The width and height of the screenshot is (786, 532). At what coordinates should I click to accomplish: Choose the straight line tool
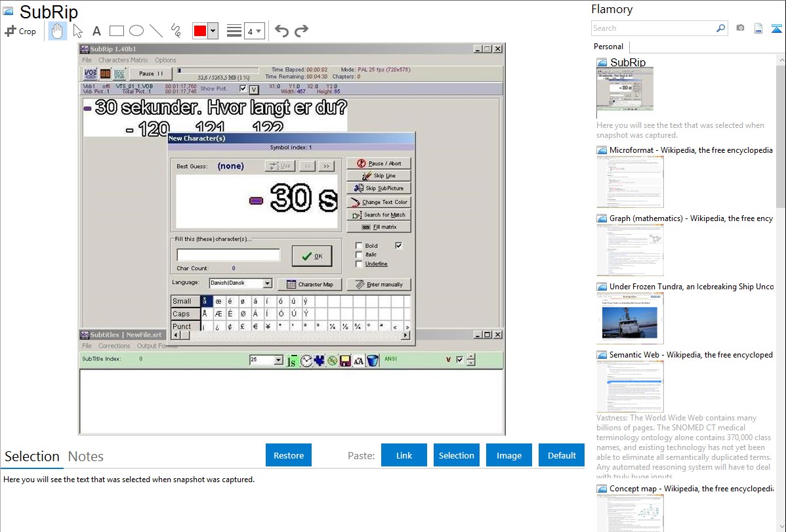[156, 31]
